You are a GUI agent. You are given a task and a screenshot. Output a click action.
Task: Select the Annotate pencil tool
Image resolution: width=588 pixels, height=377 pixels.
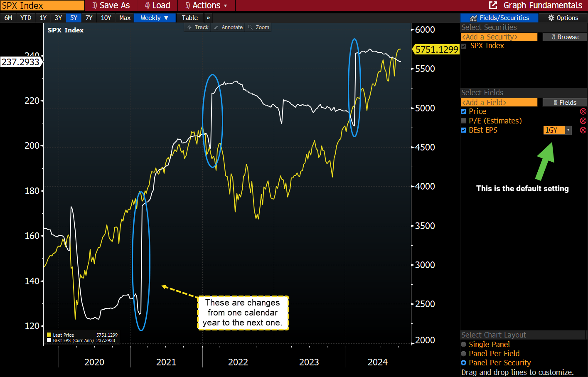227,27
